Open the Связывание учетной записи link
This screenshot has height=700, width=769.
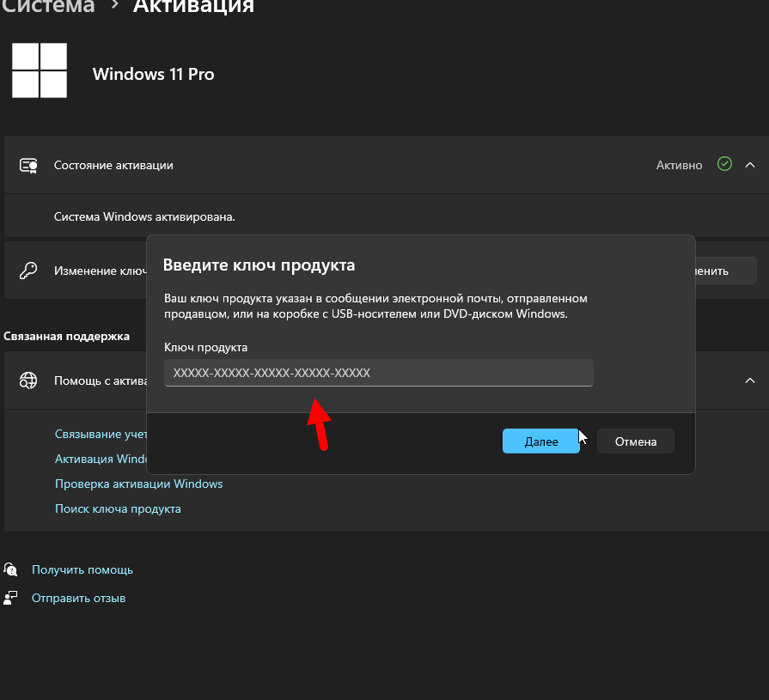(x=100, y=435)
